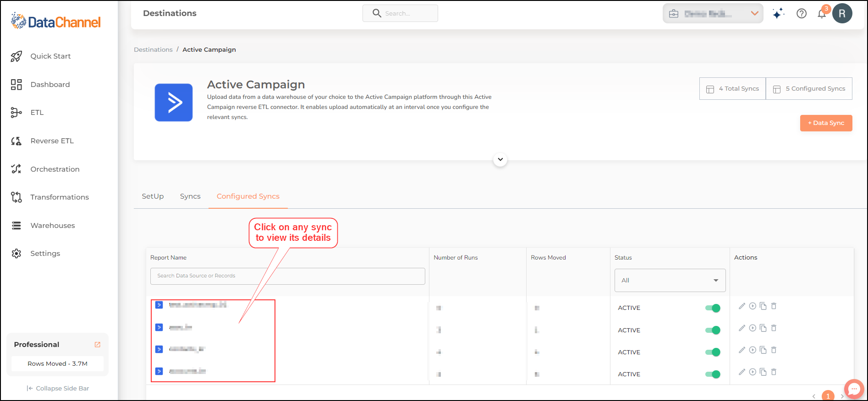
Task: Open the user avatar R menu
Action: tap(842, 13)
